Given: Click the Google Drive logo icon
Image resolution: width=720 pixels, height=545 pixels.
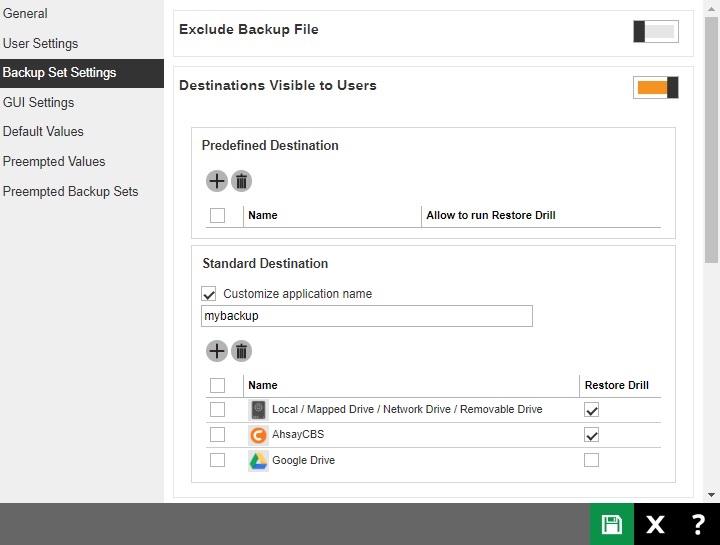Looking at the screenshot, I should point(258,460).
